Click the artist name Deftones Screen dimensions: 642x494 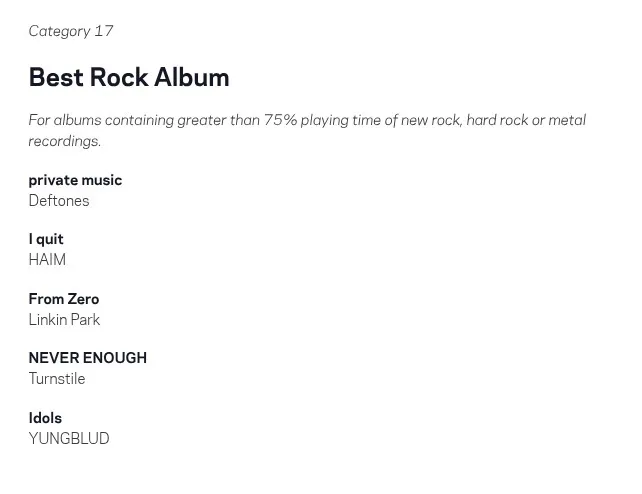point(59,201)
